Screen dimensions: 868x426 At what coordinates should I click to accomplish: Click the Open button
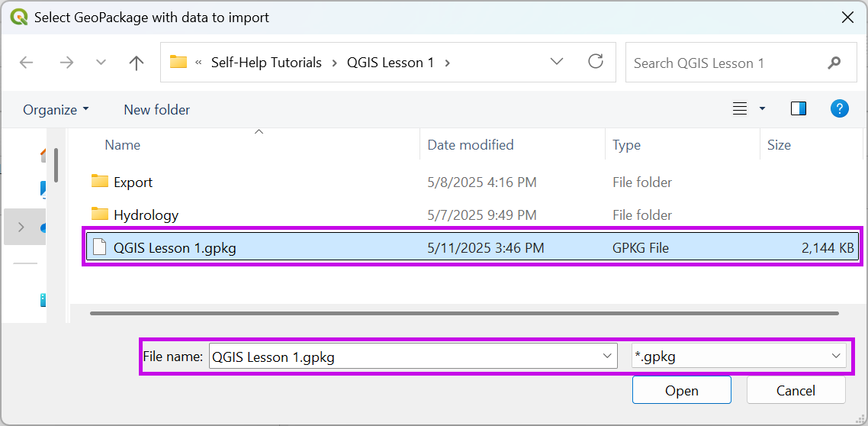coord(681,390)
